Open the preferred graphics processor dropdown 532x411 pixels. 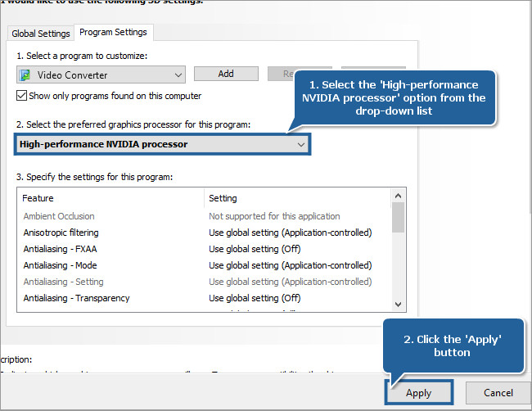[163, 144]
